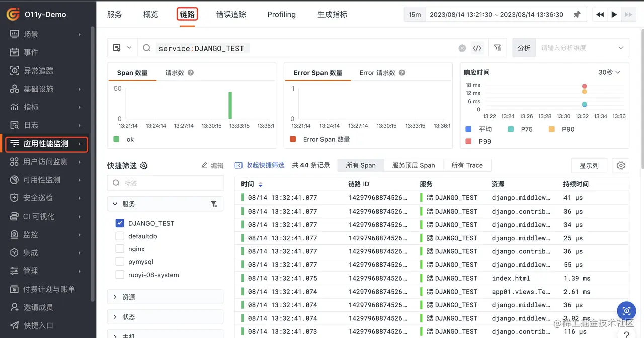The image size is (644, 338).
Task: Switch to the 服务 tab
Action: pyautogui.click(x=114, y=14)
